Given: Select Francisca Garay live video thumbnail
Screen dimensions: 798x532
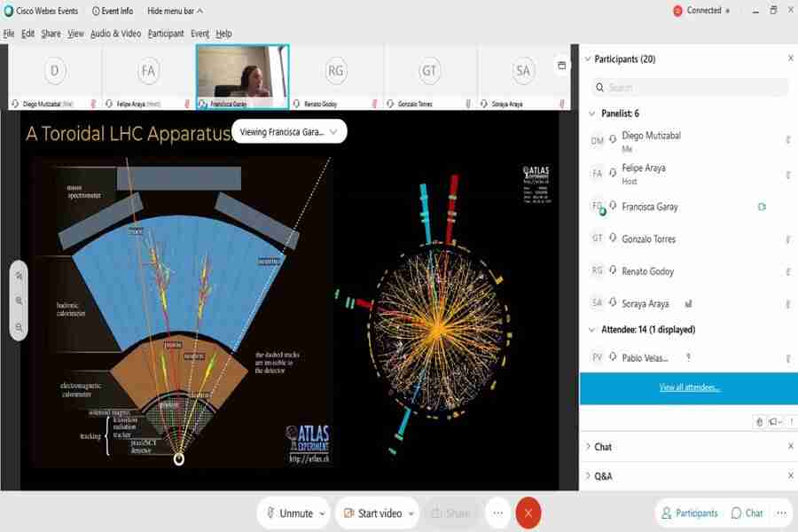Looking at the screenshot, I should (243, 77).
